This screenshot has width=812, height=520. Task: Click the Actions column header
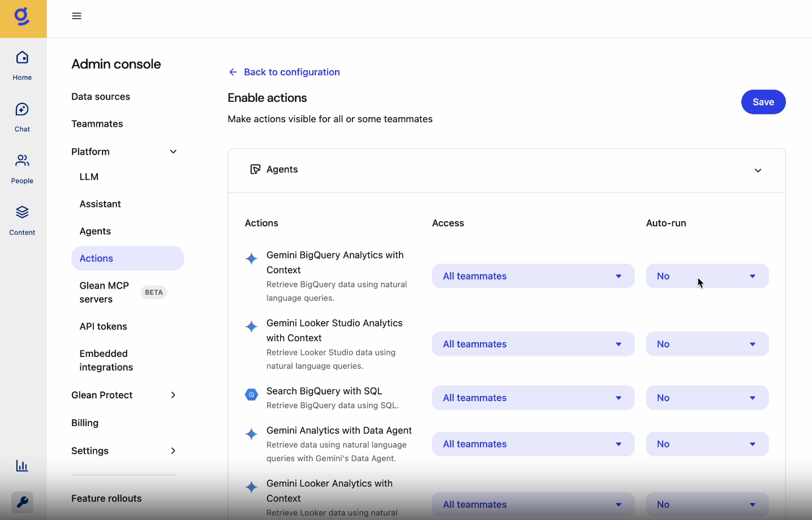261,223
